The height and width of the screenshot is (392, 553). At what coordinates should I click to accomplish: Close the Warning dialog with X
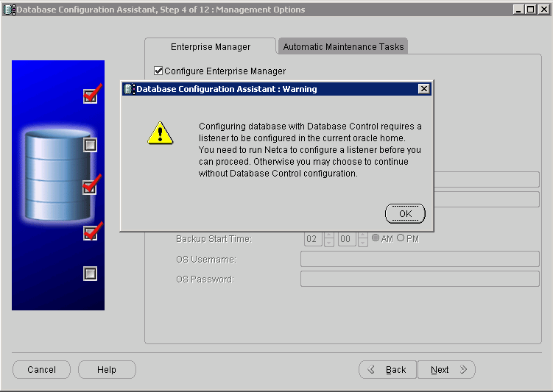pos(423,89)
